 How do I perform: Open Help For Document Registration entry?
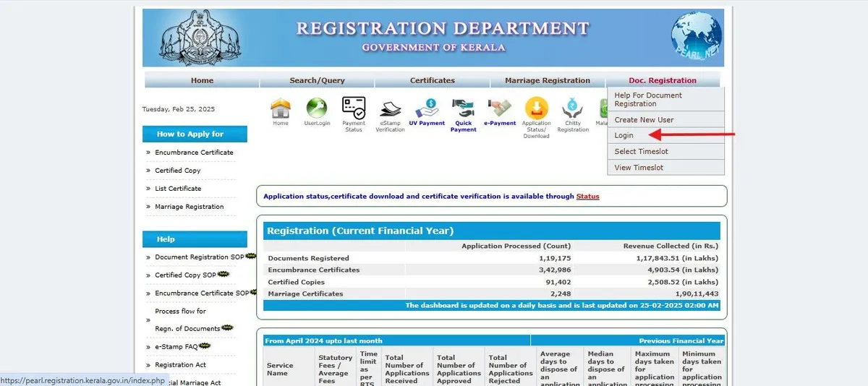pyautogui.click(x=648, y=100)
